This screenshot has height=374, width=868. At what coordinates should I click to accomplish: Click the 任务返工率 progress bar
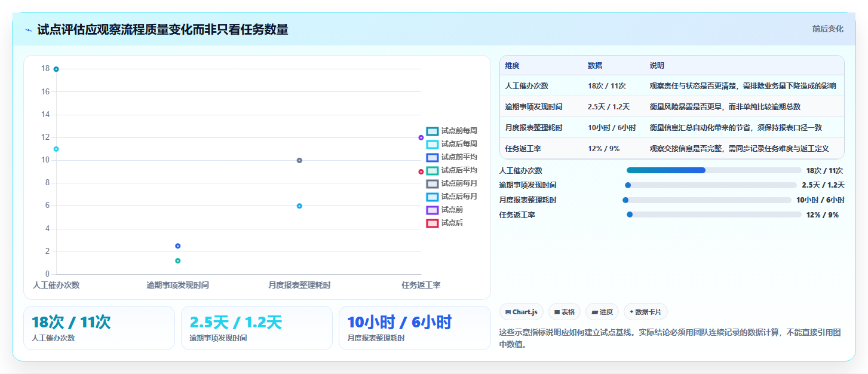[714, 214]
